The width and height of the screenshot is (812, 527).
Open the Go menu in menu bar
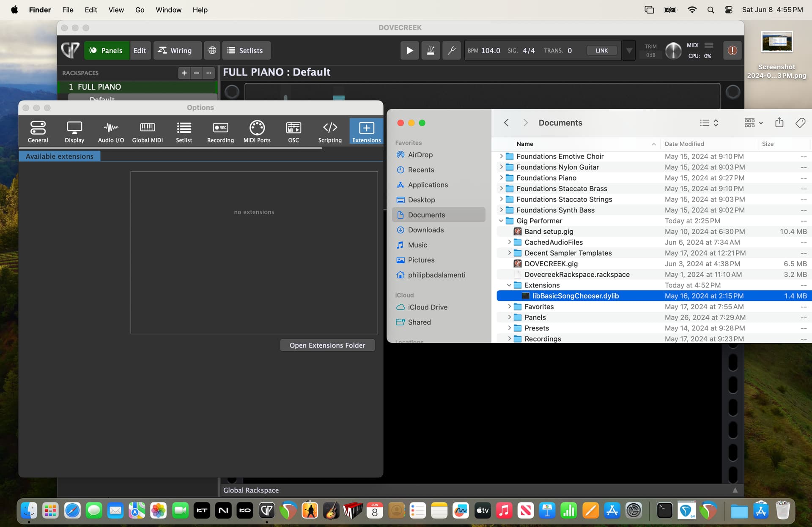[x=140, y=10]
